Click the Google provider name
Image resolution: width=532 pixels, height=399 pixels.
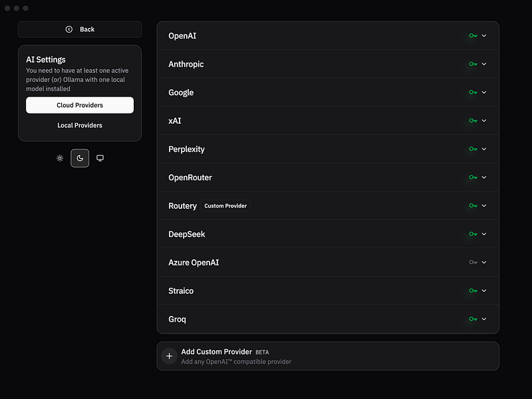(x=181, y=92)
